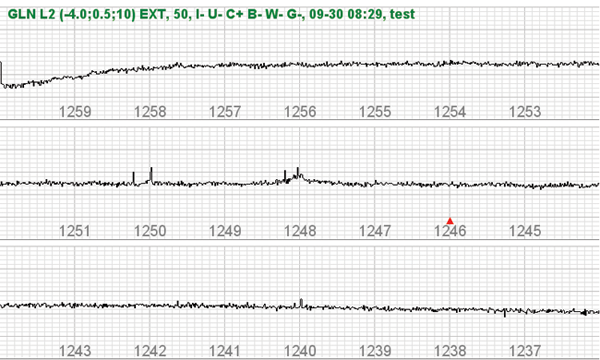Click the 1258 time label
600x360 pixels.
150,112
